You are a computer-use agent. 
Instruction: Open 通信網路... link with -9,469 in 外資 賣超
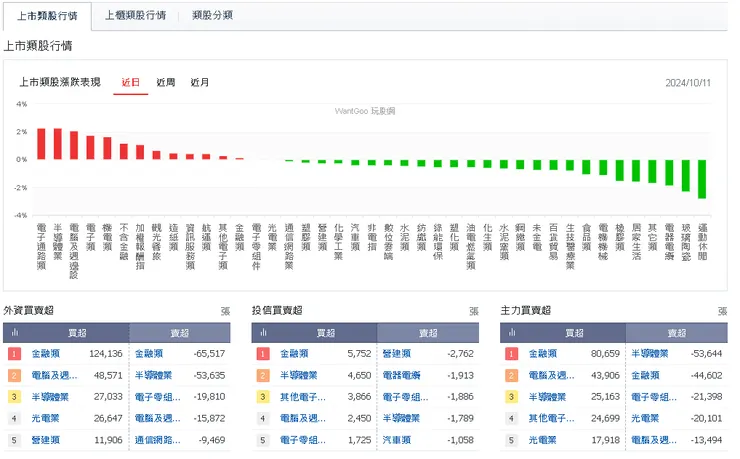(x=158, y=440)
